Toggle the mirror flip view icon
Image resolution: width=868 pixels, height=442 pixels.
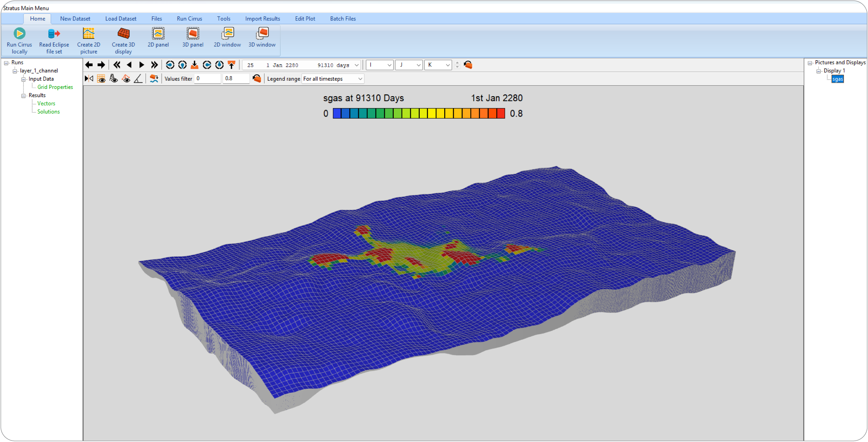tap(89, 79)
